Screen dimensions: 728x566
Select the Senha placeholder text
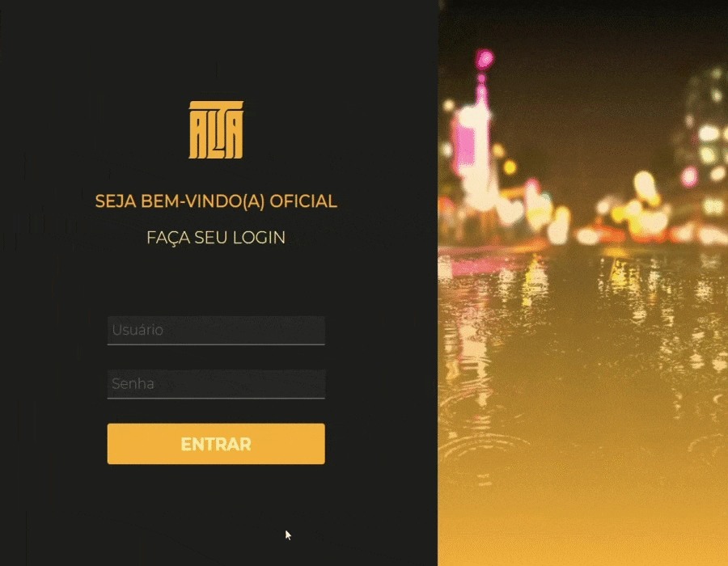pos(133,384)
